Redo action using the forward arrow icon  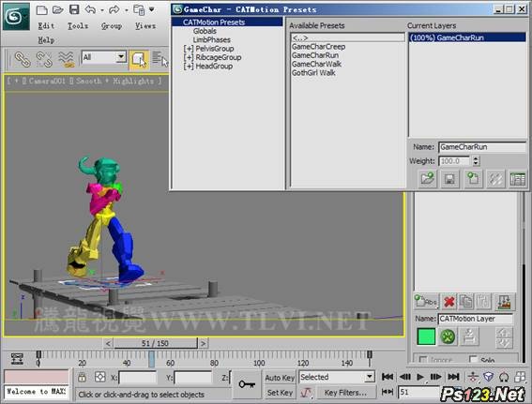tap(114, 9)
